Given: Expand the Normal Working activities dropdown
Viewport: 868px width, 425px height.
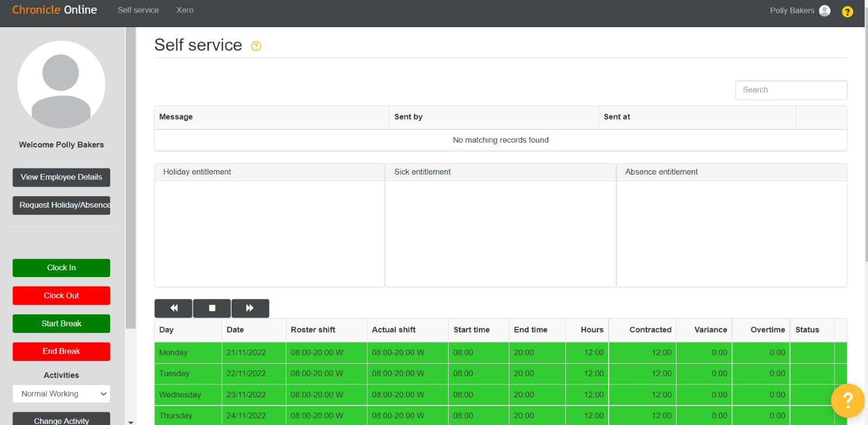Looking at the screenshot, I should pos(61,394).
